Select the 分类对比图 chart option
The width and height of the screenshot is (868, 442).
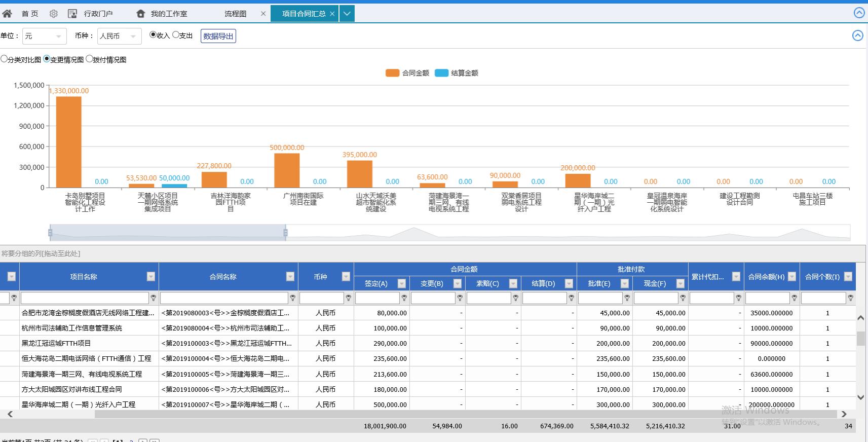[4, 59]
